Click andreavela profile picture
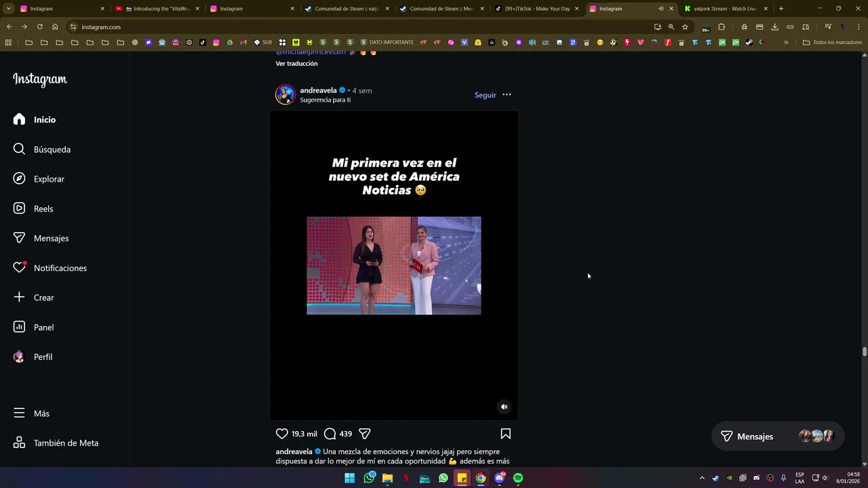Viewport: 868px width, 488px height. (285, 94)
